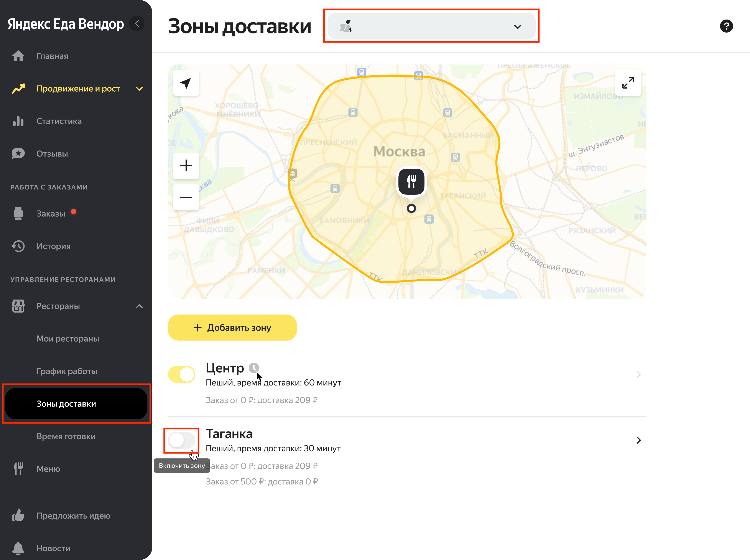Click the map geolocation arrow icon
The height and width of the screenshot is (560, 750).
186,83
